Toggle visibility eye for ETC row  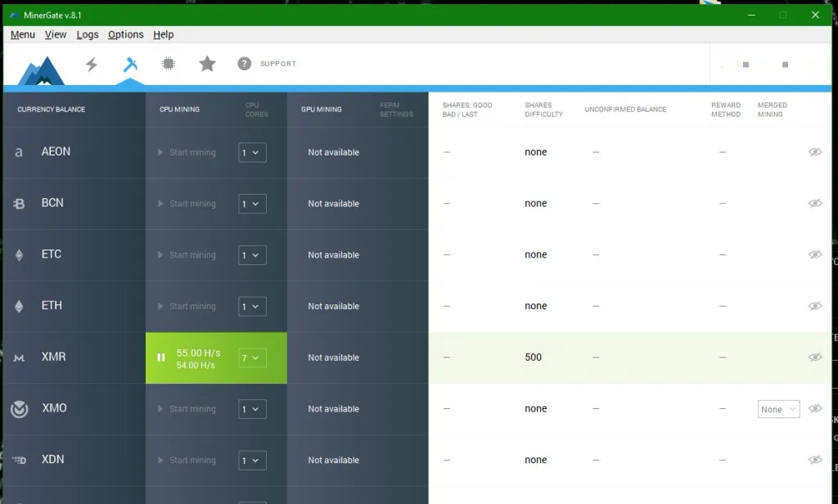coord(815,254)
